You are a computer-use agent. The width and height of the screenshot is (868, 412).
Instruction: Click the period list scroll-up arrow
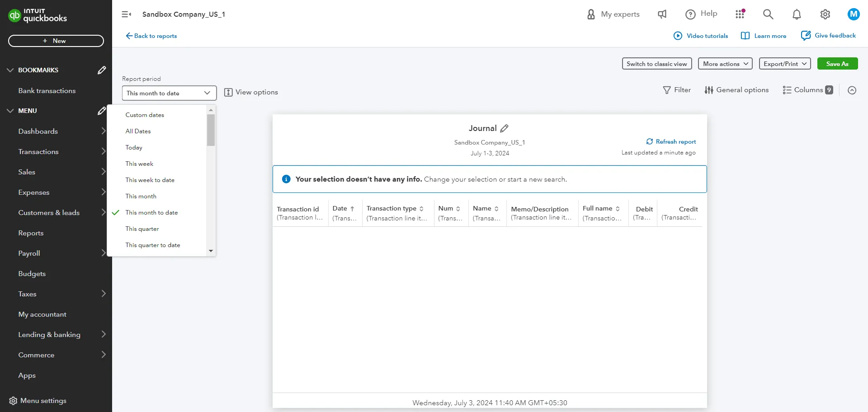[x=211, y=110]
